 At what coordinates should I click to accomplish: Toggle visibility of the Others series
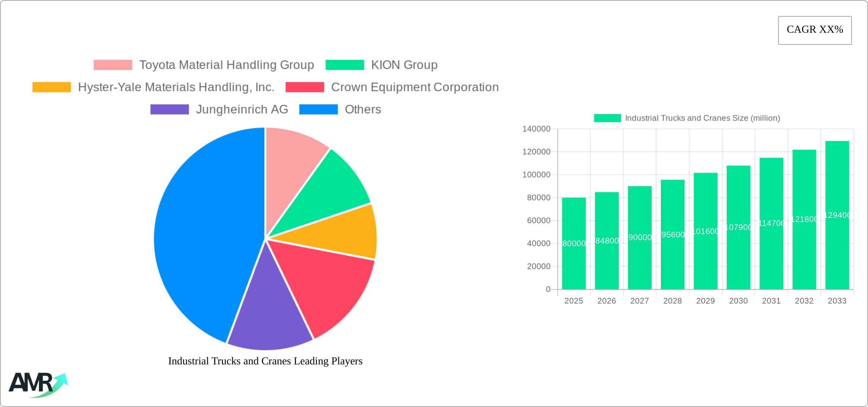[363, 109]
